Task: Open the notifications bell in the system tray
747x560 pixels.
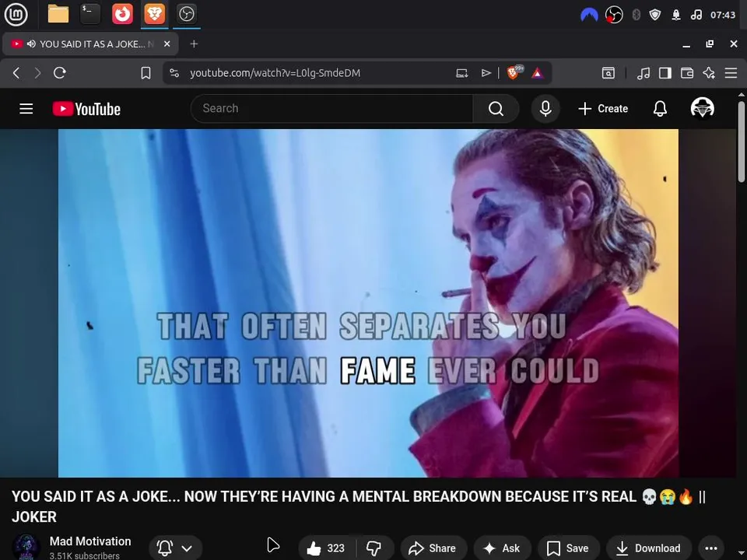Action: click(675, 16)
